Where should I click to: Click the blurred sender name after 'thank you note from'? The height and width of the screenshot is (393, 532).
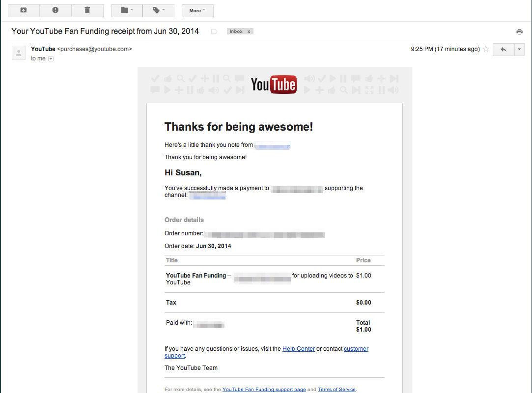[272, 145]
